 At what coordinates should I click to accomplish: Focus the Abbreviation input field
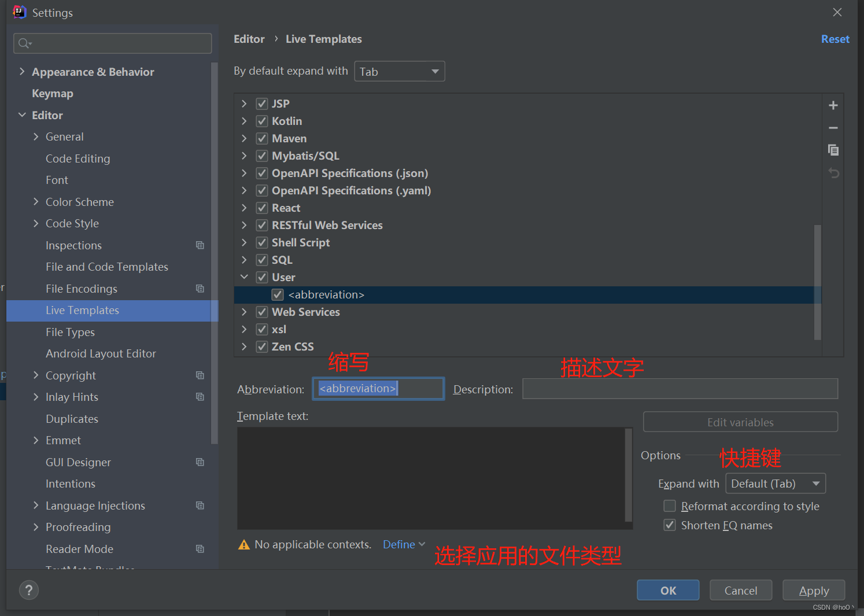click(x=379, y=389)
